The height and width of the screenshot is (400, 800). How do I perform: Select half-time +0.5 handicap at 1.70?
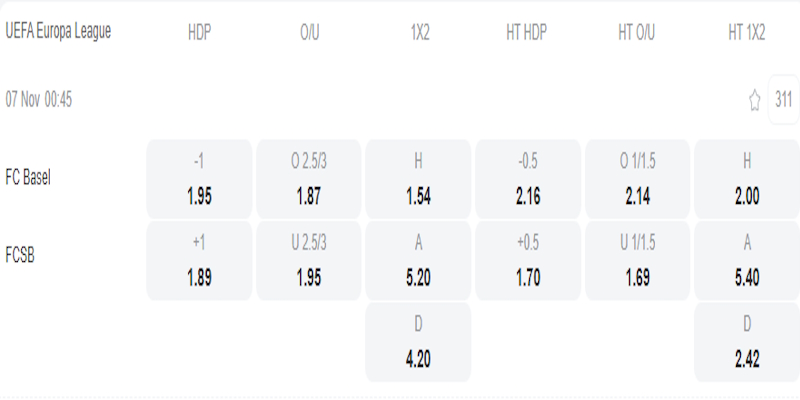click(528, 261)
